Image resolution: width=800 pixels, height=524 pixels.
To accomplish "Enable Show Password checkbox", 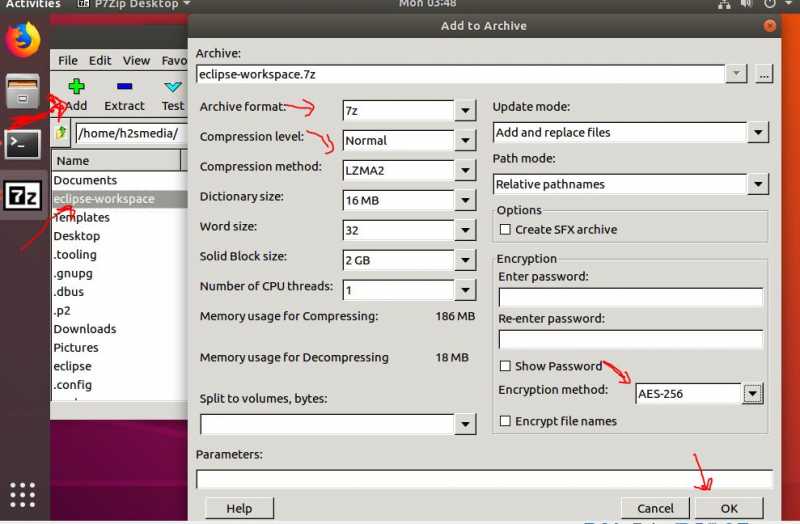I will 505,366.
